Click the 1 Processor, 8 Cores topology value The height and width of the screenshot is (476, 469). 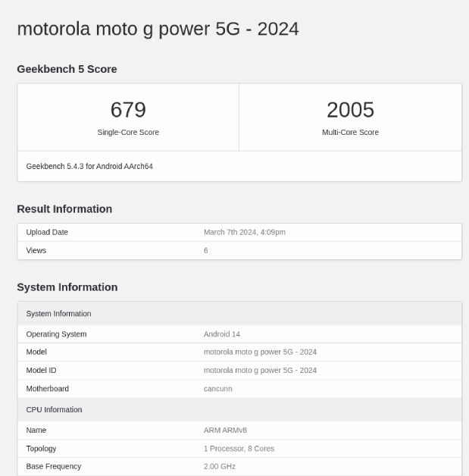point(239,449)
